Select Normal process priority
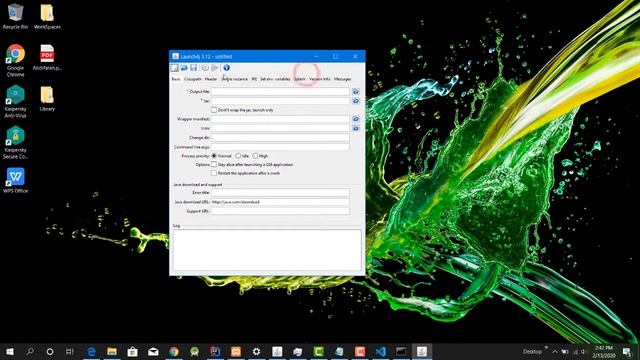The height and width of the screenshot is (360, 640). [214, 156]
